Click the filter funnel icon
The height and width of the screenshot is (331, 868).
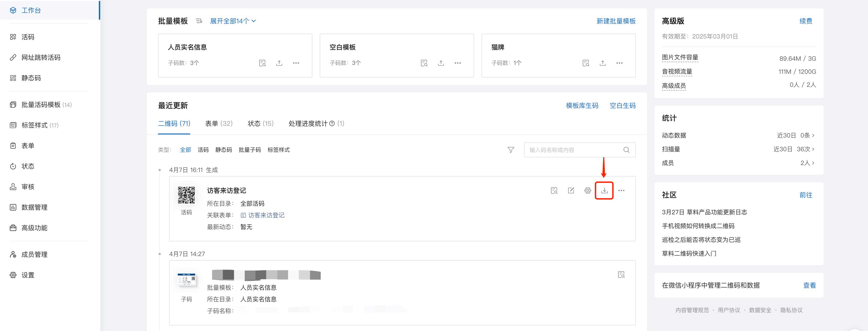[x=511, y=150]
